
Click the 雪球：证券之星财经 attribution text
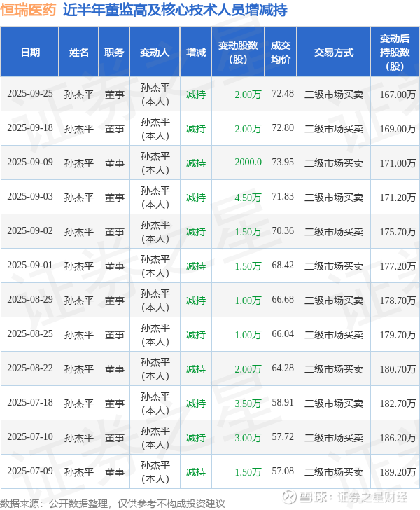(353, 497)
